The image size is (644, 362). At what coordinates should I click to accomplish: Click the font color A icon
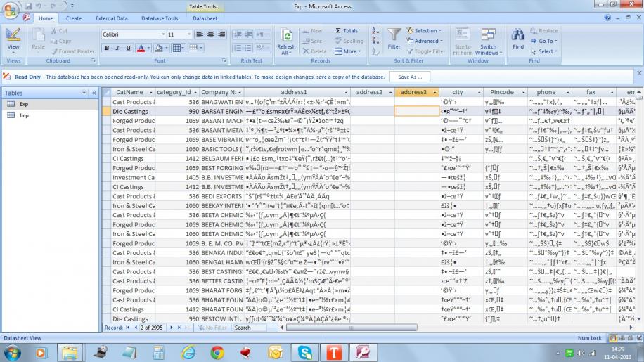tap(141, 48)
